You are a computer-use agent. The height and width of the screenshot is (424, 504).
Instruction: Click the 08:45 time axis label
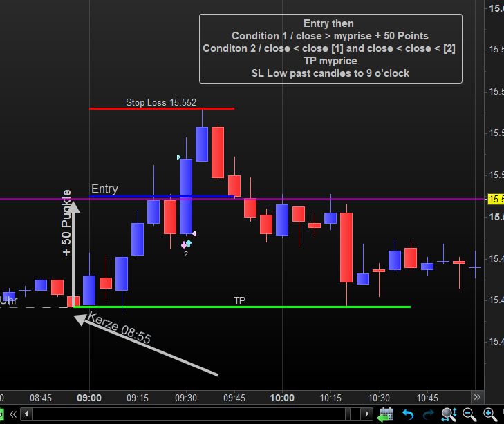click(x=41, y=398)
